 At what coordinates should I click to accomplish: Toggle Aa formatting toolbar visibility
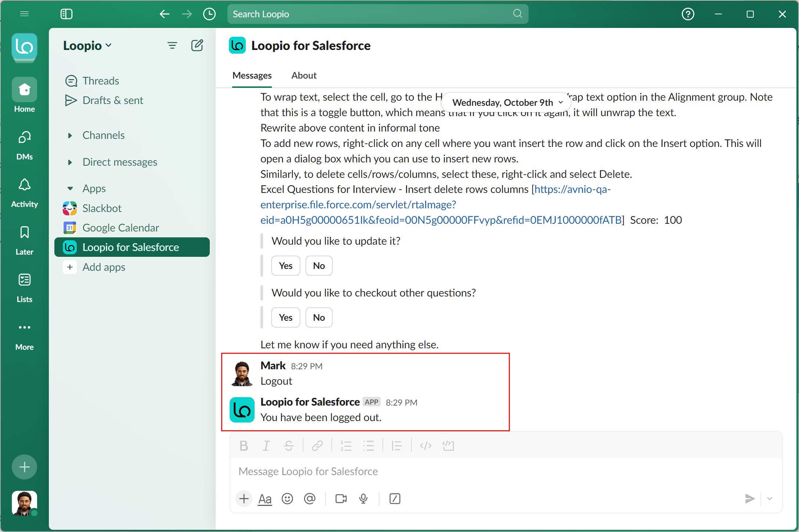(x=265, y=499)
